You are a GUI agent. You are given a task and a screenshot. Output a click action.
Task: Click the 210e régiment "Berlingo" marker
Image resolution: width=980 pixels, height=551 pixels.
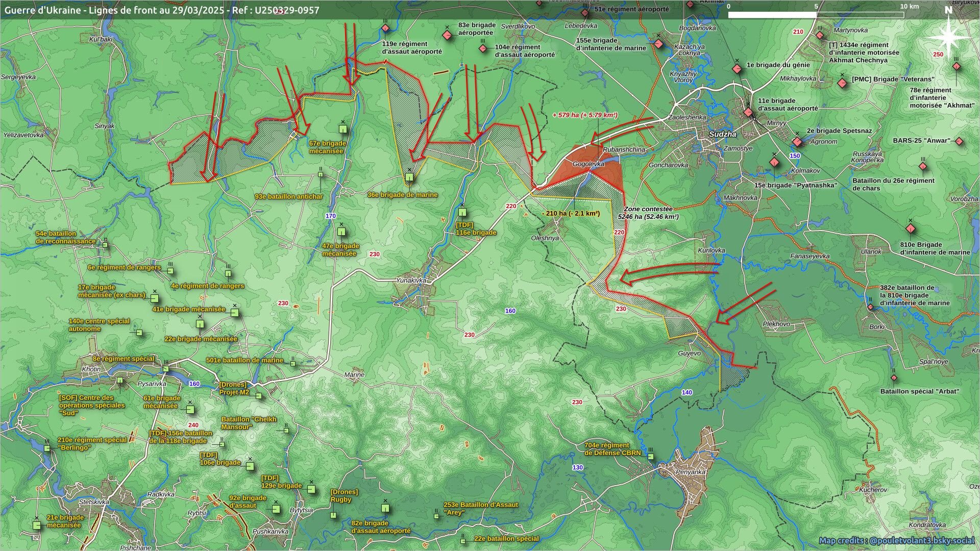[x=47, y=448]
